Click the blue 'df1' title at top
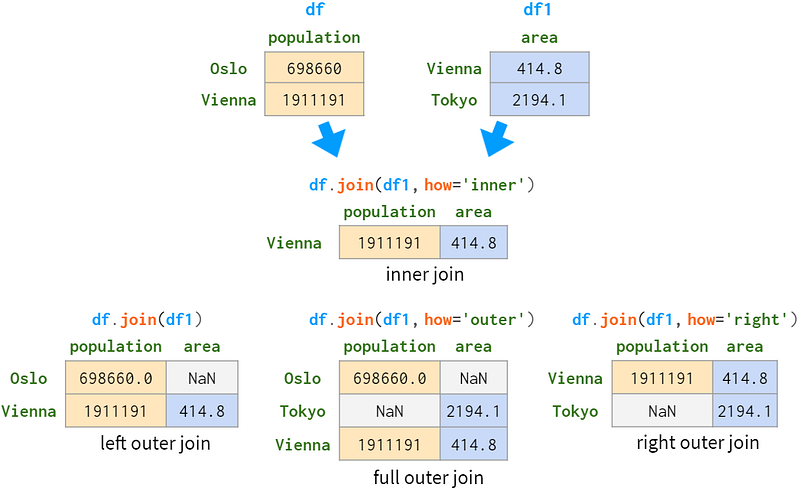 point(537,9)
